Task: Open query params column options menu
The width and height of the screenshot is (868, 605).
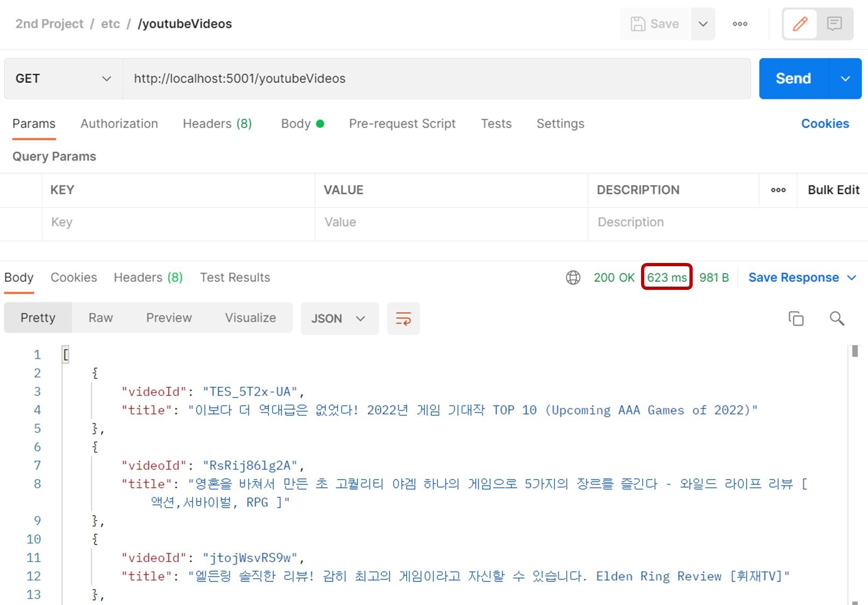Action: click(778, 190)
